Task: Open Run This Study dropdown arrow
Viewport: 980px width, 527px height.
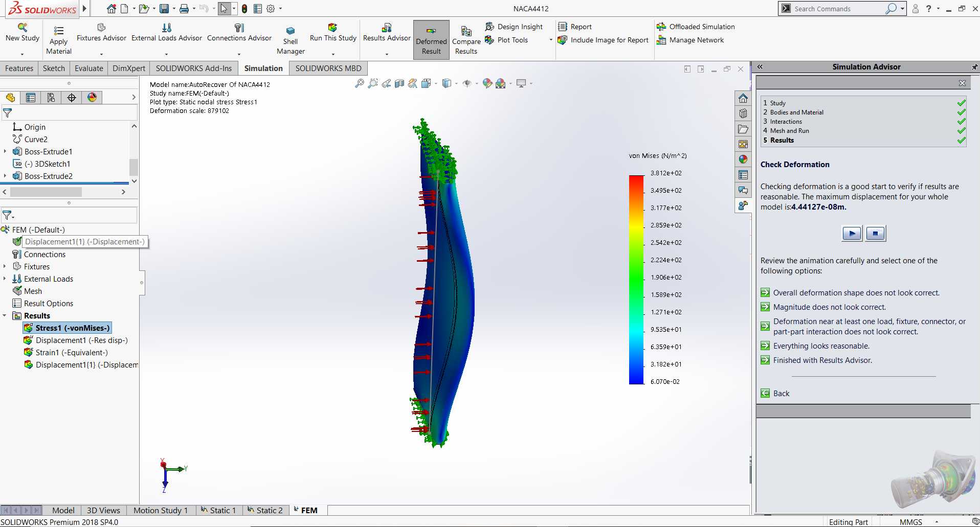Action: coord(333,54)
